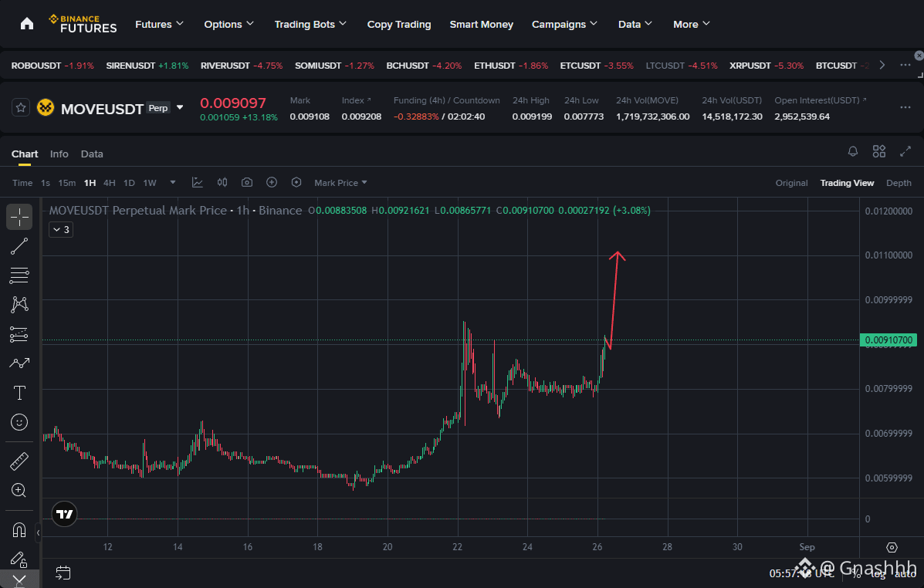Open chart settings hexagon icon in toolbar
The height and width of the screenshot is (588, 924).
(x=296, y=183)
